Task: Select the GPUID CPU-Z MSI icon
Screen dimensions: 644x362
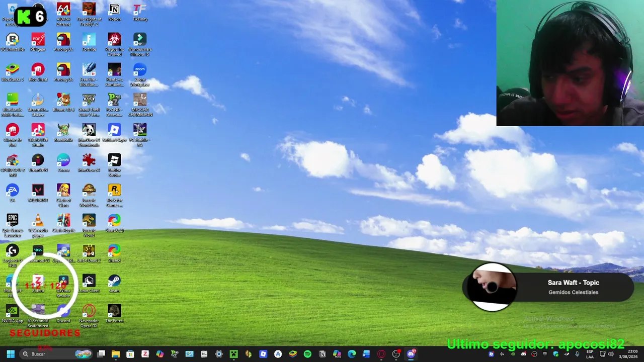Action: pyautogui.click(x=13, y=165)
